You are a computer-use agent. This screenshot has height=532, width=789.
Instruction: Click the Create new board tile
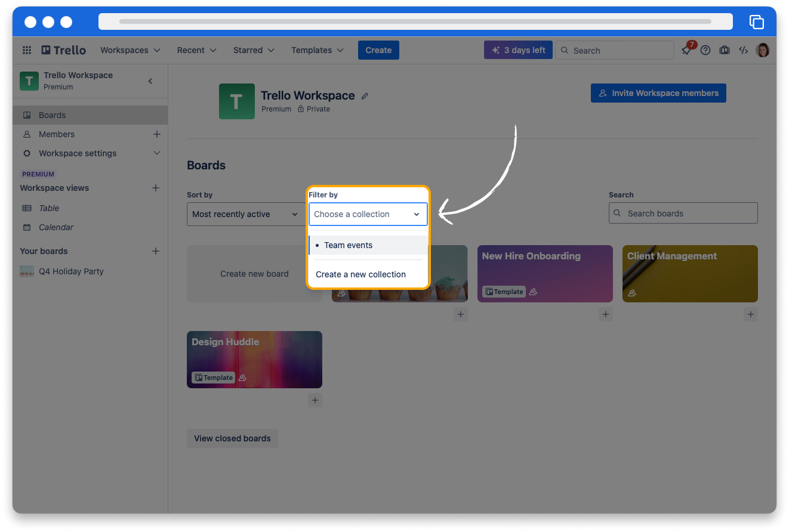tap(254, 274)
